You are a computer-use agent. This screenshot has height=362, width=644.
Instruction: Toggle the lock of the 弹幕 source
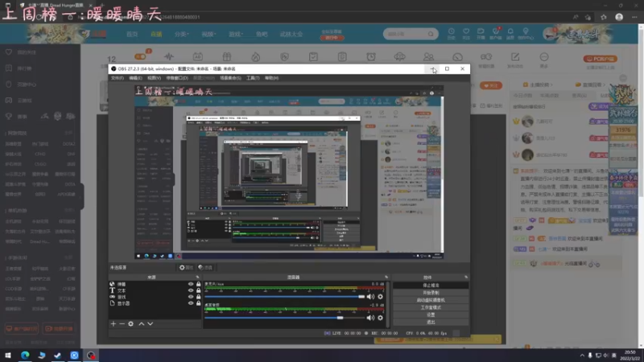click(198, 284)
